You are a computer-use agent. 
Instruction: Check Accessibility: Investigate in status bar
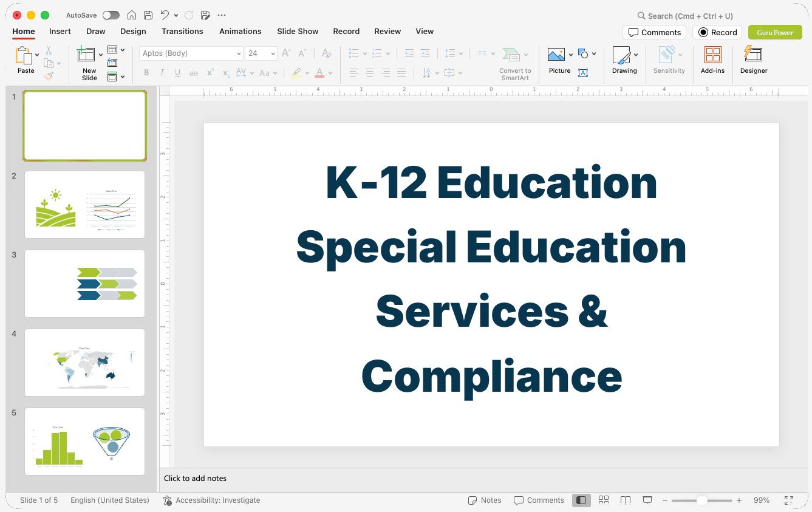tap(211, 500)
